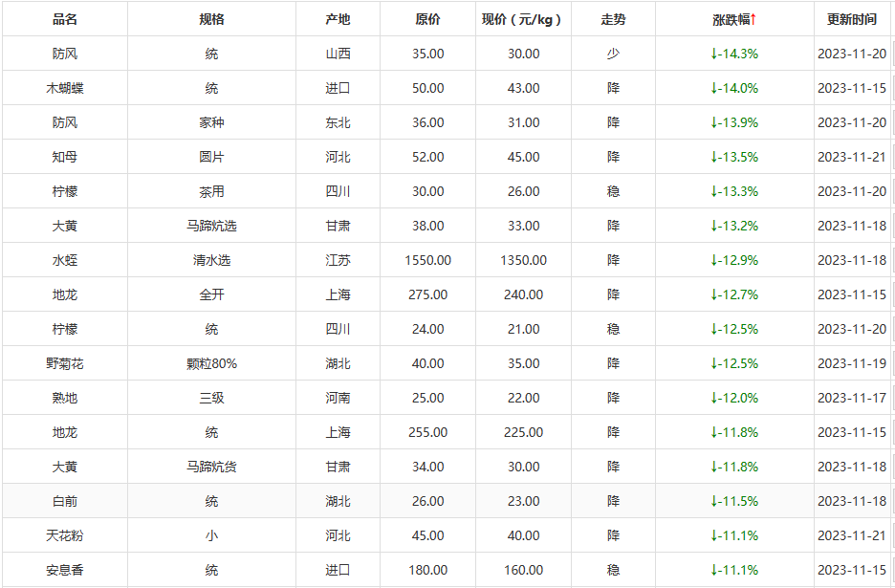
Task: Click the ↓-13.2% change value
Action: 734,226
